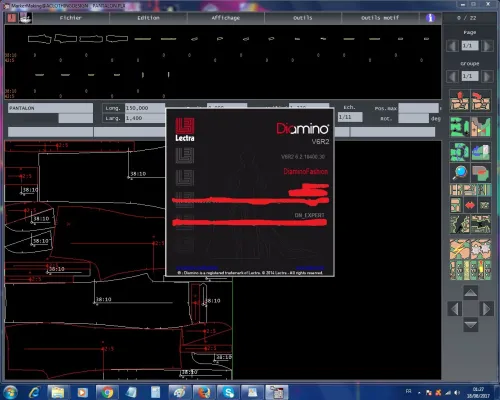Screen dimensions: 500x400
Task: Click the left blue link on Diamino splash
Action: [197, 268]
